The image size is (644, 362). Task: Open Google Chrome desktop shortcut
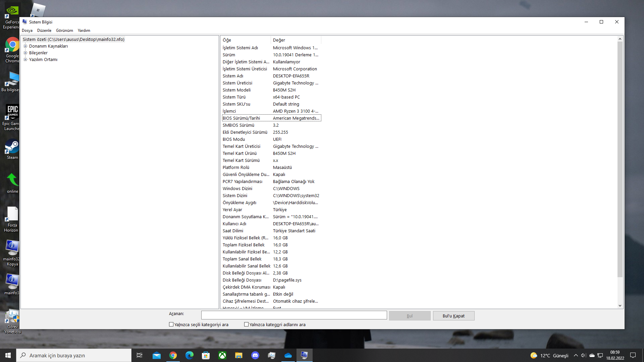tap(12, 50)
